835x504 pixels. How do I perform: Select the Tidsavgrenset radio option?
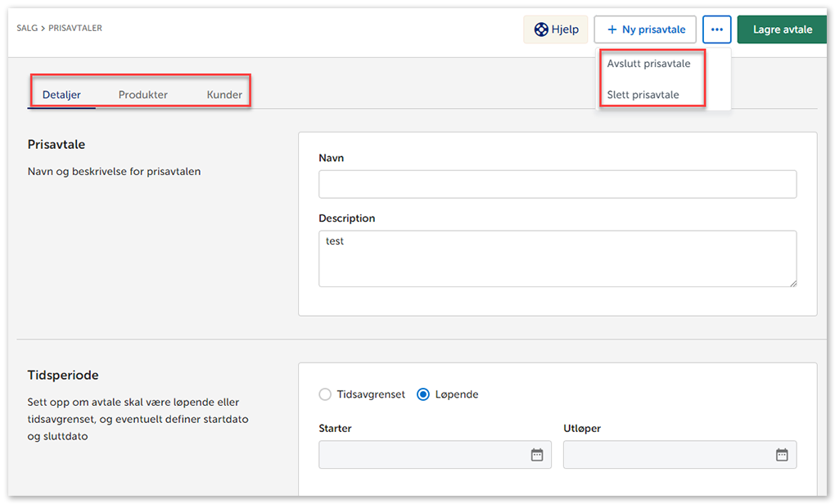325,394
